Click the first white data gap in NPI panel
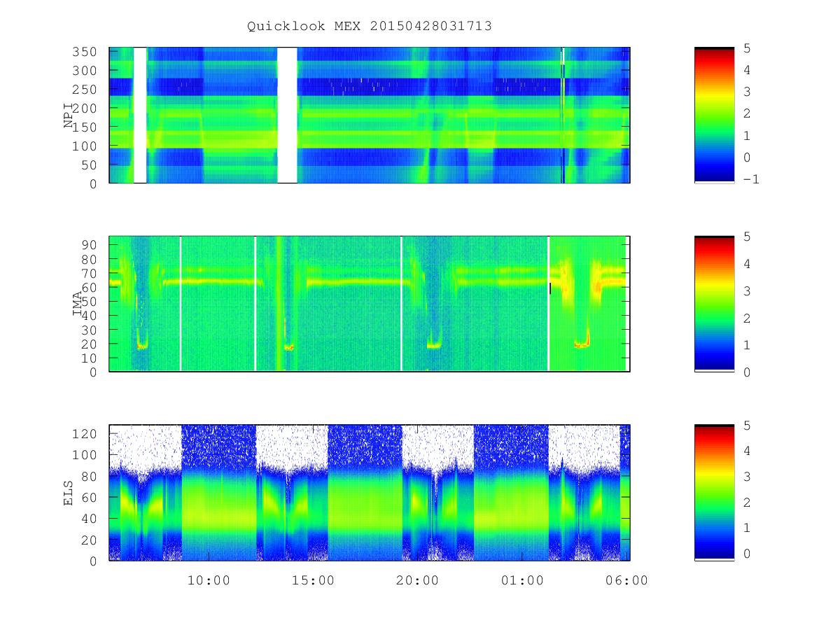Screen dimensions: 840x630 [x=140, y=115]
